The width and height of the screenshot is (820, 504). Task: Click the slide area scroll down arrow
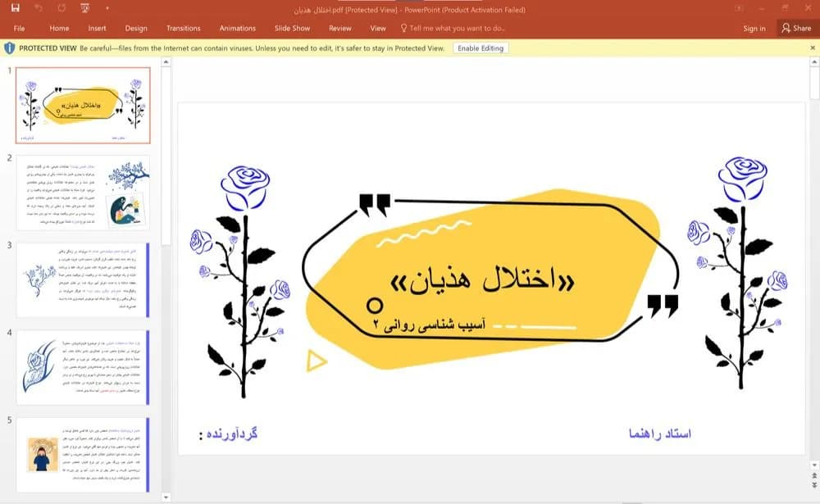[x=814, y=465]
